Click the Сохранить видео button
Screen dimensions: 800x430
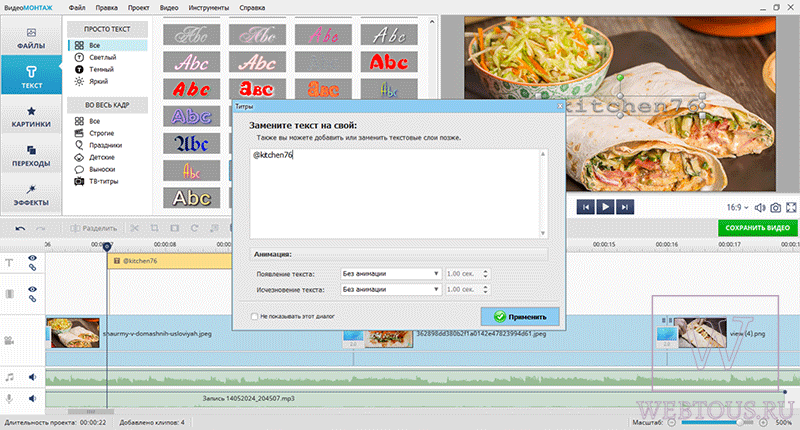(757, 227)
